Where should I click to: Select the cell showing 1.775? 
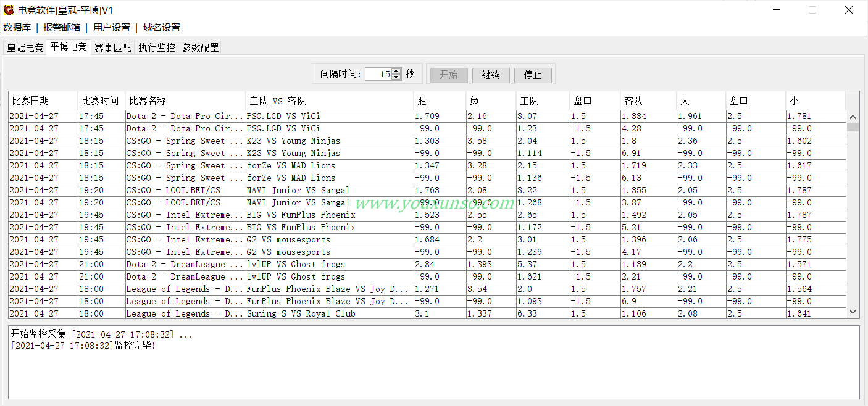point(815,239)
